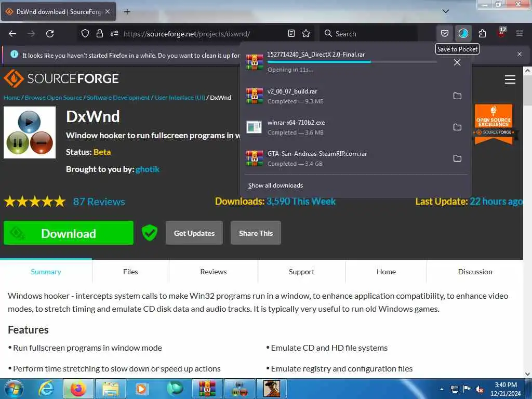The height and width of the screenshot is (399, 532).
Task: Open GTA-San-Andreas-SteamRIP.com.rar download entry
Action: point(346,158)
